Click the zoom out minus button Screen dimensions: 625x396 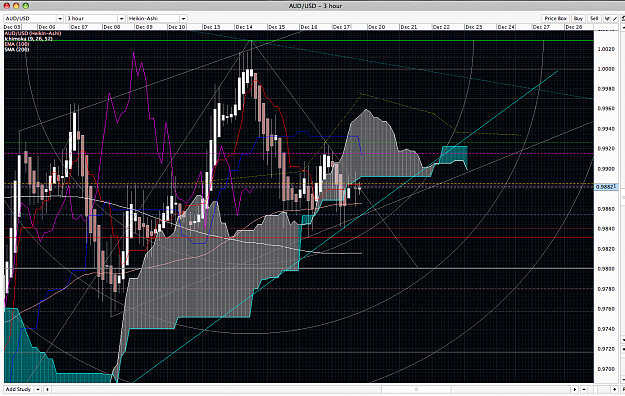click(584, 389)
